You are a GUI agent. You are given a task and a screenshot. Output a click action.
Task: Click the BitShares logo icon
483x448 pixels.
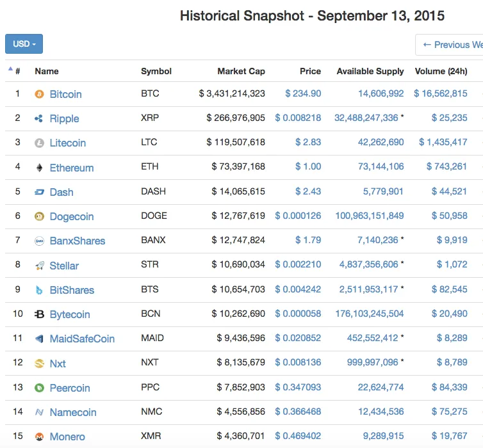click(x=39, y=290)
